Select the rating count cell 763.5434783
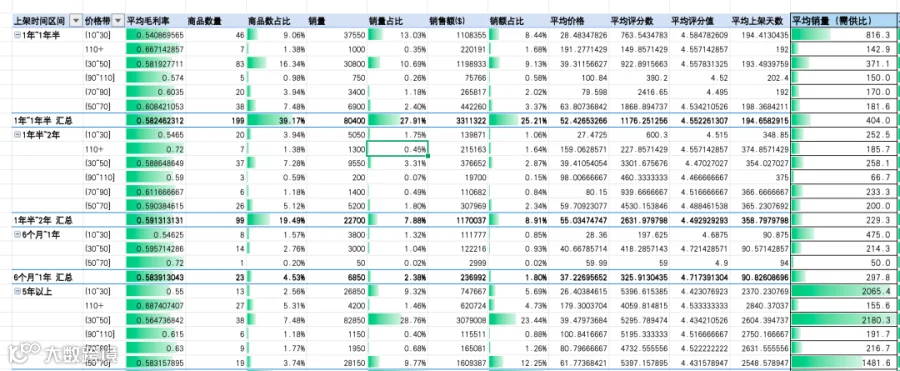The width and height of the screenshot is (900, 371). 639,35
